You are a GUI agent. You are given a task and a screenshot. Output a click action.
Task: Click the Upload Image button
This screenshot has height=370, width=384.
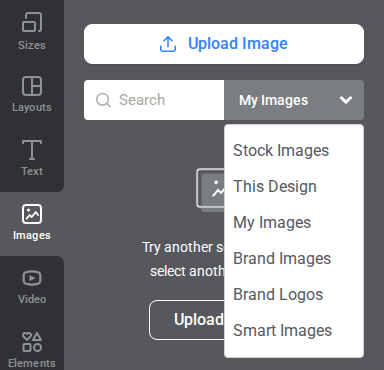coord(224,44)
